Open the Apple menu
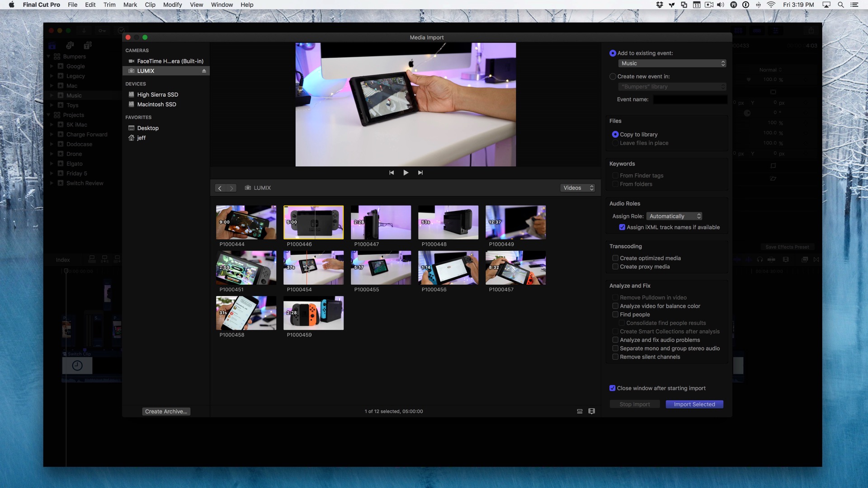 coord(12,5)
